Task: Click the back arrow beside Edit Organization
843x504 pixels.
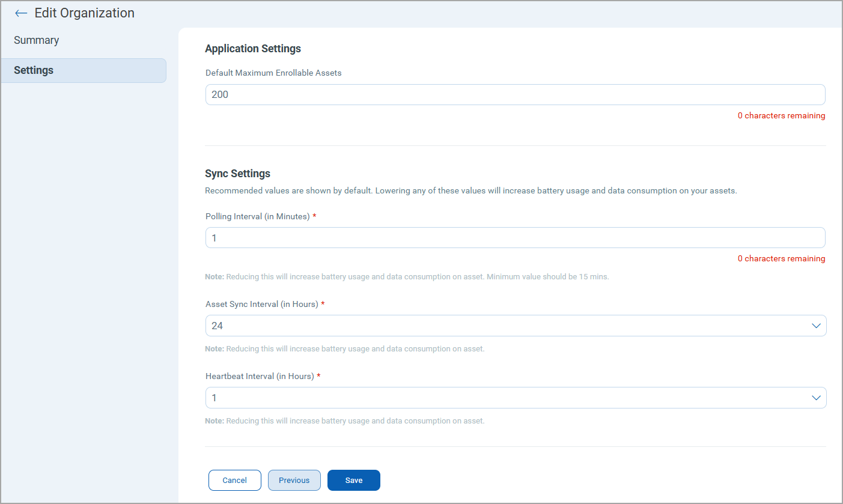Action: (x=21, y=13)
